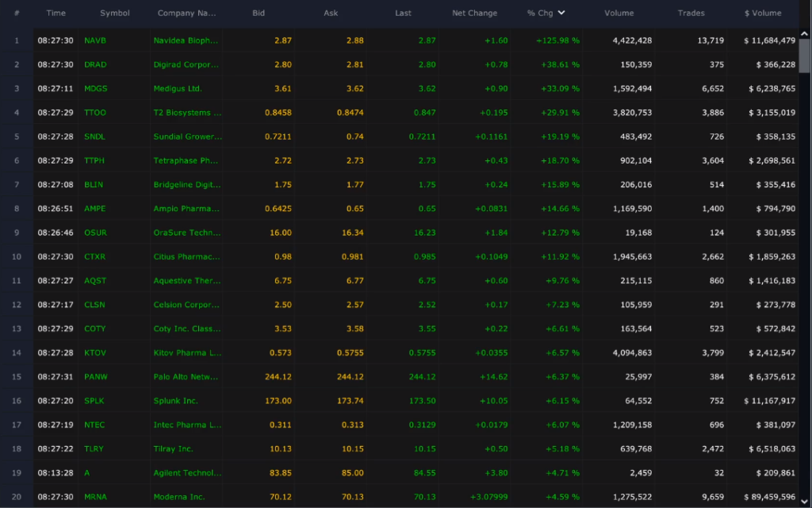Click company name Sundial Grower...

(187, 137)
